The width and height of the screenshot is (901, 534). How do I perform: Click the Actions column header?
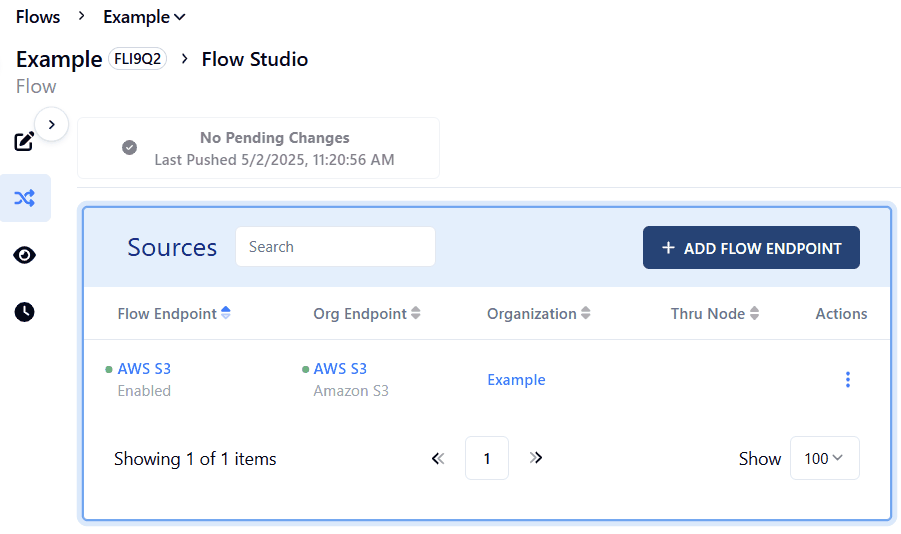(x=841, y=313)
